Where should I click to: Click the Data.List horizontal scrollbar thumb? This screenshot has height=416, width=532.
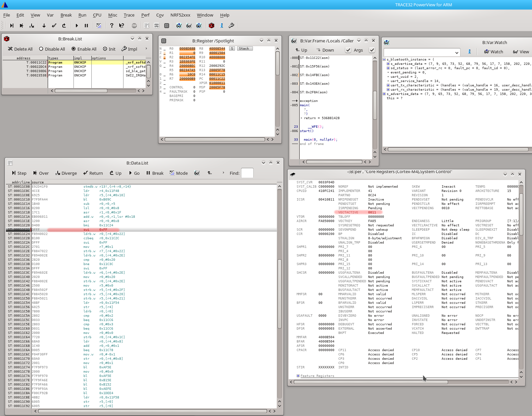(152, 411)
